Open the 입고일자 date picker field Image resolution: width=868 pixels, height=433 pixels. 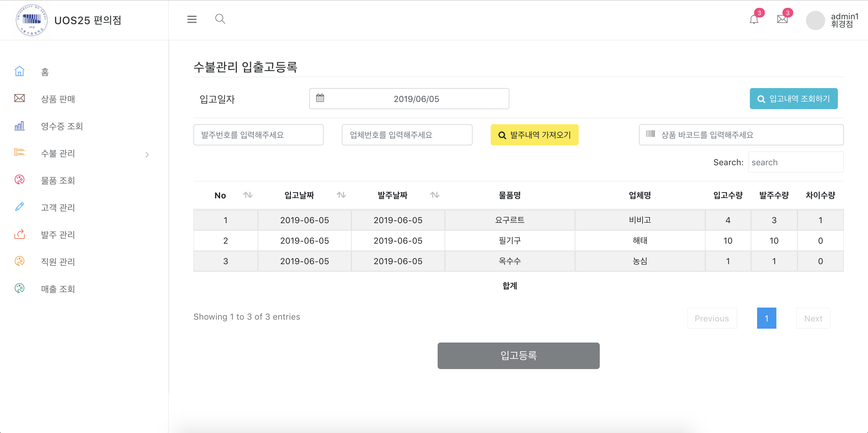click(416, 99)
